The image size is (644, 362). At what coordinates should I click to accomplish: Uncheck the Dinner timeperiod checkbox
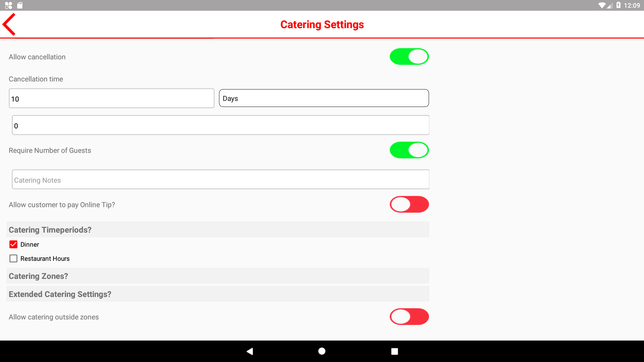coord(13,244)
